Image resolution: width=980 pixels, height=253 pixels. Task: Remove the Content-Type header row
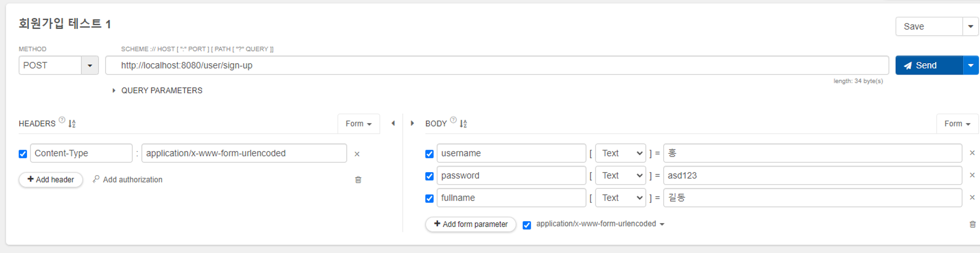coord(357,154)
